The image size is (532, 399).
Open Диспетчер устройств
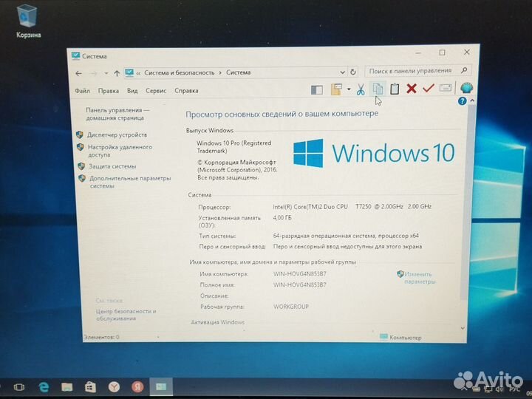click(117, 135)
